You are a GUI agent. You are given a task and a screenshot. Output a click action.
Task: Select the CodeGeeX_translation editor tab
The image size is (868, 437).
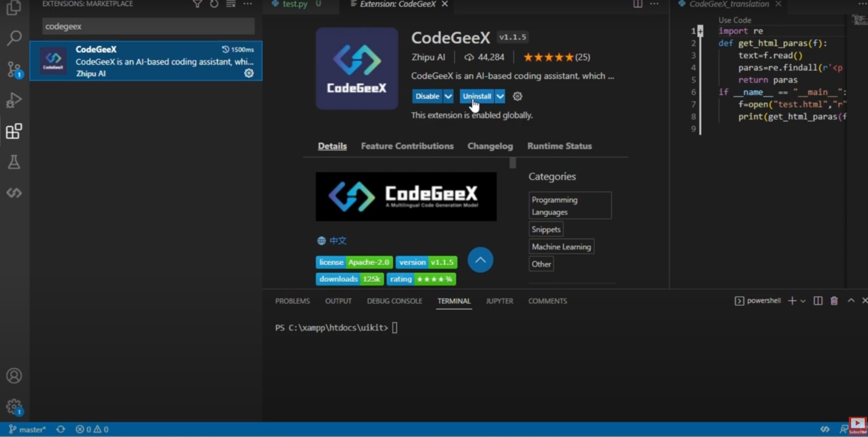pyautogui.click(x=729, y=4)
